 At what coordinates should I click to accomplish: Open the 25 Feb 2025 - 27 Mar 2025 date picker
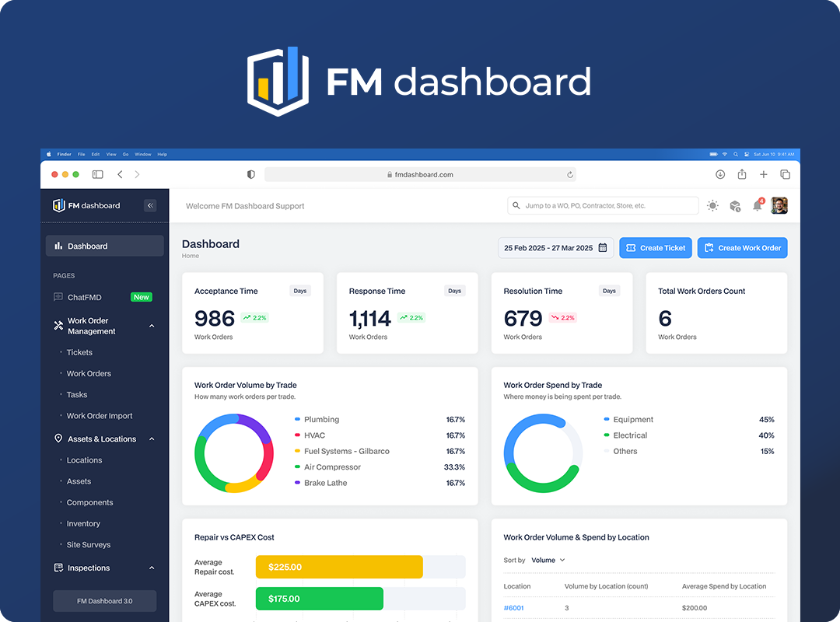pos(555,248)
